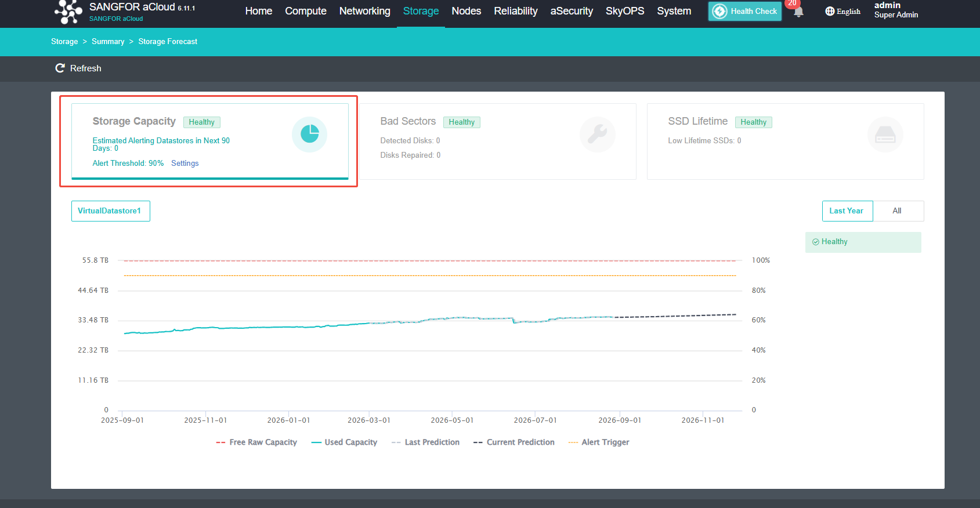Open alert threshold Settings link
The image size is (980, 508).
pyautogui.click(x=185, y=164)
